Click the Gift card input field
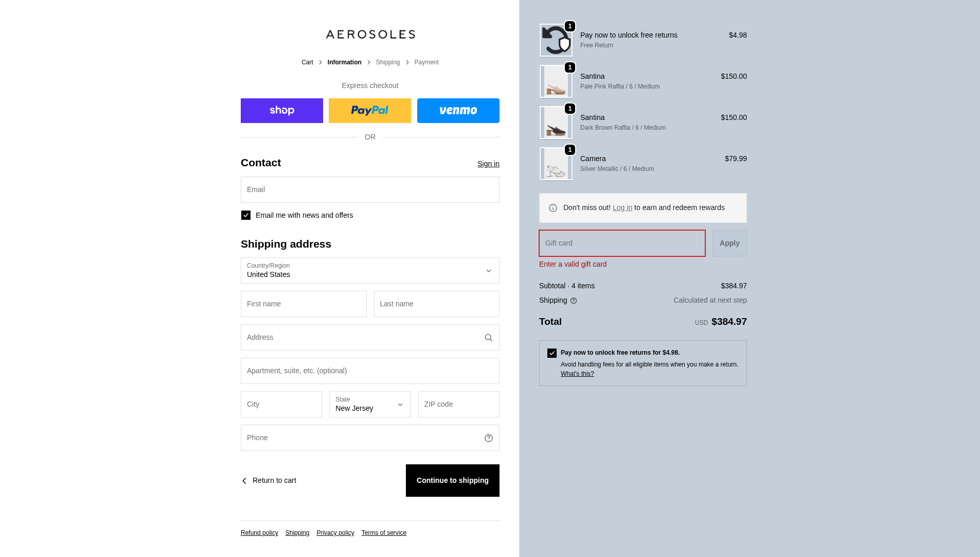Image resolution: width=980 pixels, height=557 pixels. coord(622,243)
